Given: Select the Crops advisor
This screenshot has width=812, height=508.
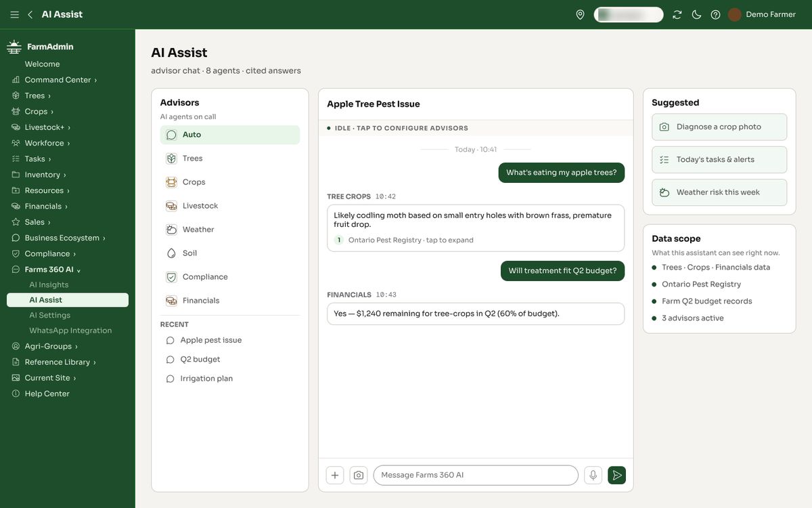Looking at the screenshot, I should point(230,182).
